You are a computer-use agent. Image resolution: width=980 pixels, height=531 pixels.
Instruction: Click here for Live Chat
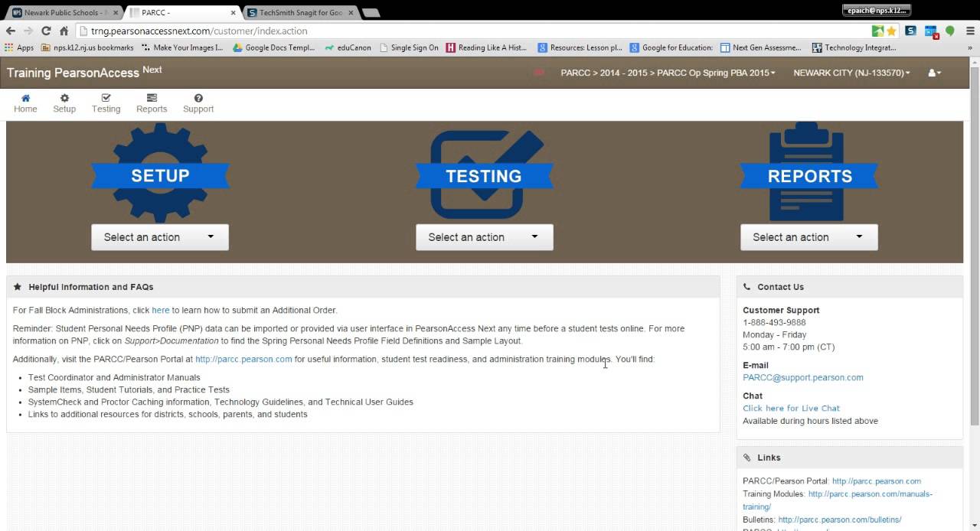point(791,408)
